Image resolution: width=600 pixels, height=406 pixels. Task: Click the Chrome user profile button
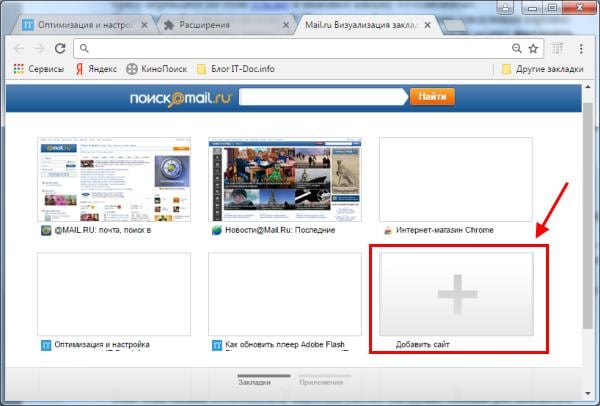[x=505, y=8]
